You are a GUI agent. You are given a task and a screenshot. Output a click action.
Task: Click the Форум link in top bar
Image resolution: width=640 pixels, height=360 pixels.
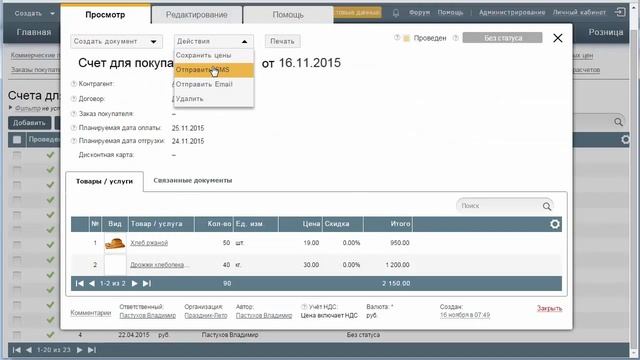coord(420,13)
